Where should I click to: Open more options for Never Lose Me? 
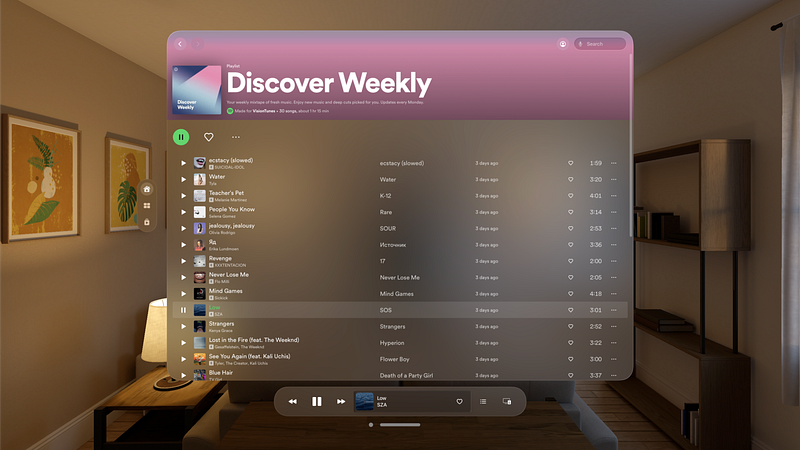click(614, 278)
